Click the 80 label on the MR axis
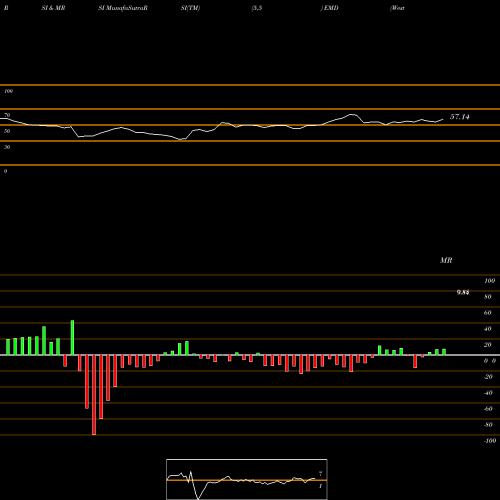Image resolution: width=500 pixels, height=500 pixels. pos(488,297)
